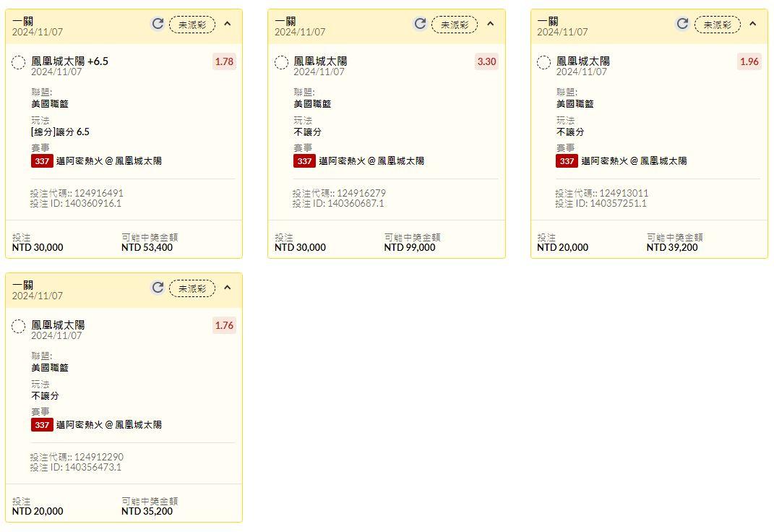
Task: Refresh the bet card with odds 1.76
Action: 158,288
